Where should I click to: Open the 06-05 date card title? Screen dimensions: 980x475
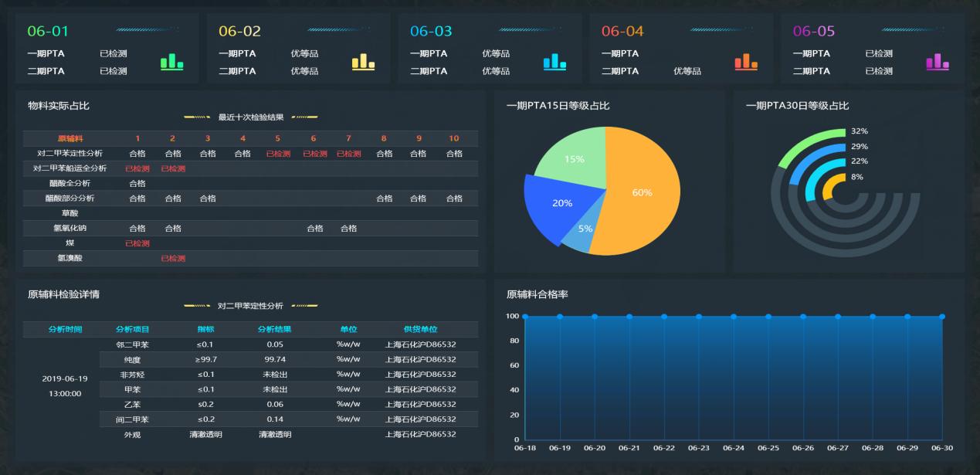(x=814, y=32)
